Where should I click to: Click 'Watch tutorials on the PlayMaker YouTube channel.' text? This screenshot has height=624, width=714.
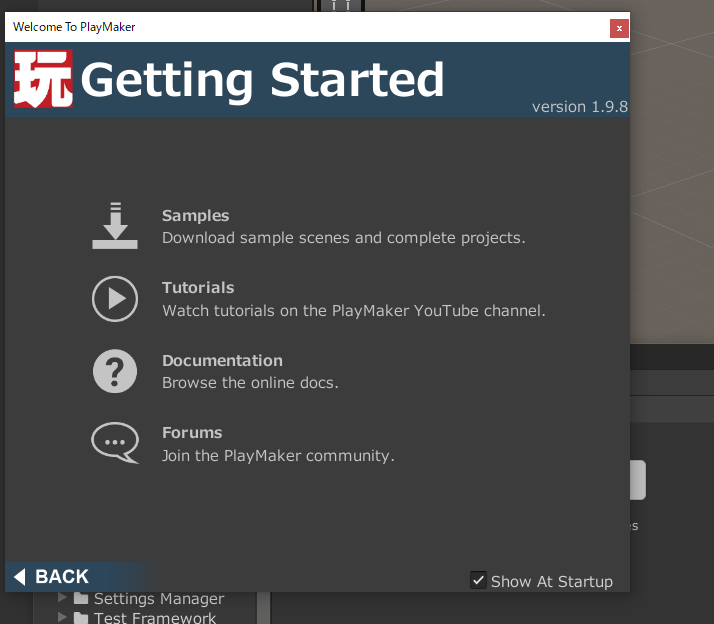(x=354, y=311)
